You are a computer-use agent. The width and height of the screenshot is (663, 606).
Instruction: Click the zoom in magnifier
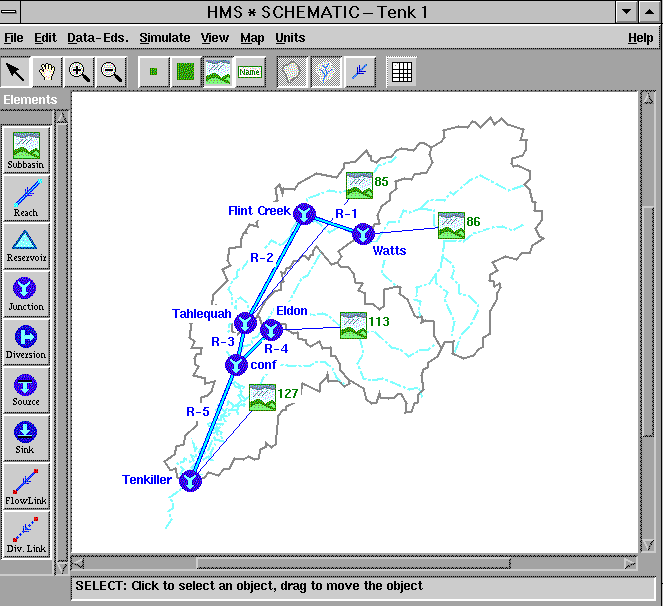(x=80, y=71)
